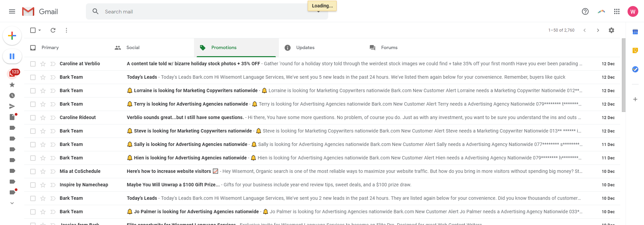Open the select-all checkbox dropdown arrow
This screenshot has width=644, height=225.
pos(40,30)
